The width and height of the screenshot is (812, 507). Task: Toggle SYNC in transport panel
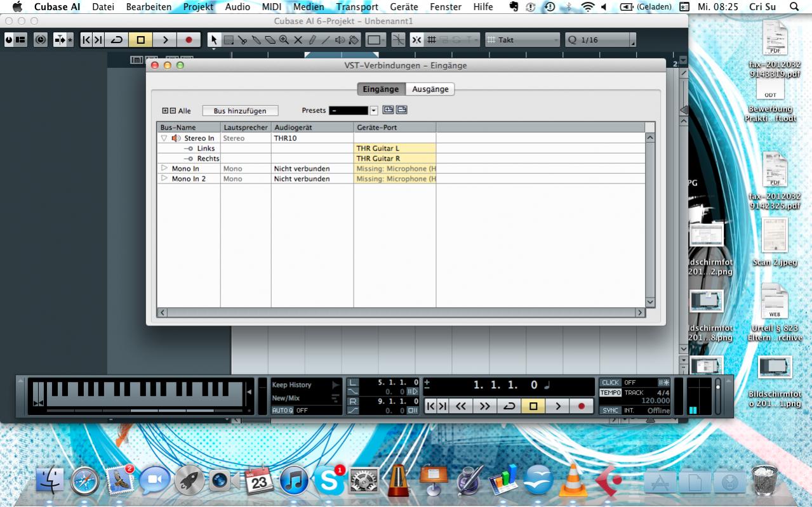pos(610,411)
